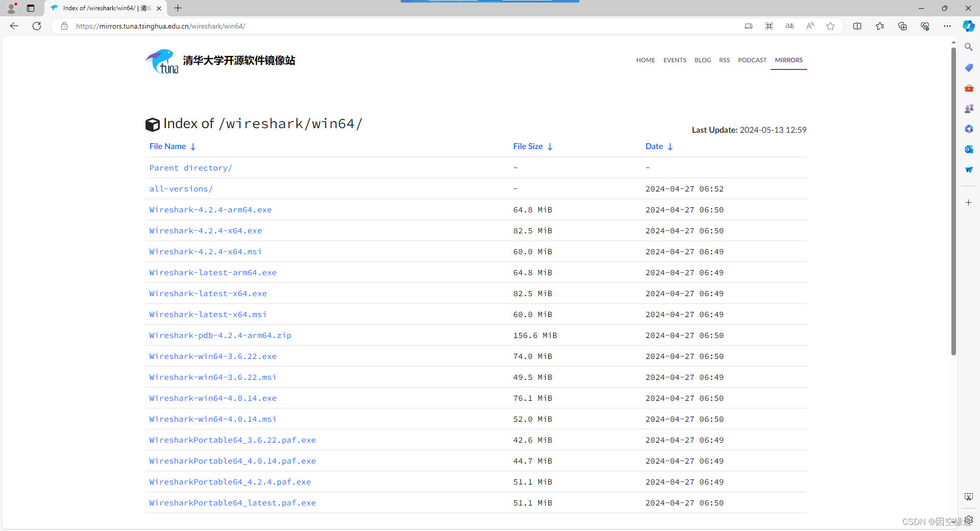Open sidebar settings gear

969,520
